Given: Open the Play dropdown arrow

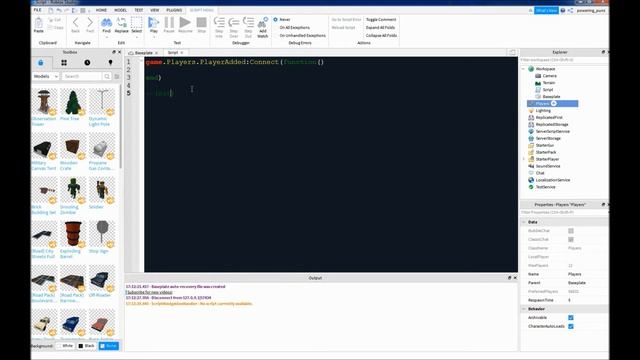Looking at the screenshot, I should tap(153, 37).
